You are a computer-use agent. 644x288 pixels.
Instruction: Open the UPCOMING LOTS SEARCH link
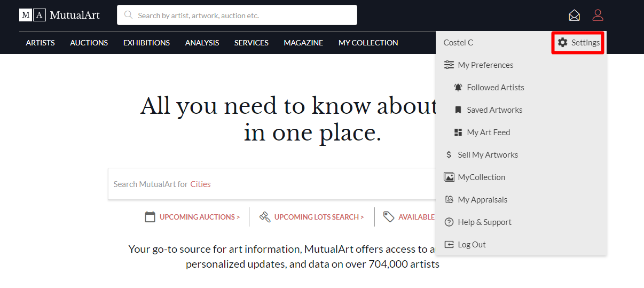(x=319, y=217)
